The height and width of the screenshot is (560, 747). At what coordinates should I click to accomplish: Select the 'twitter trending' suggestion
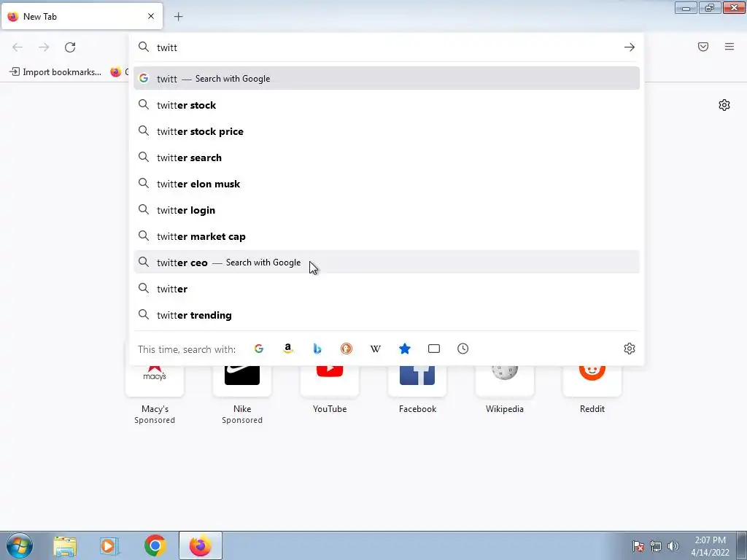click(387, 315)
